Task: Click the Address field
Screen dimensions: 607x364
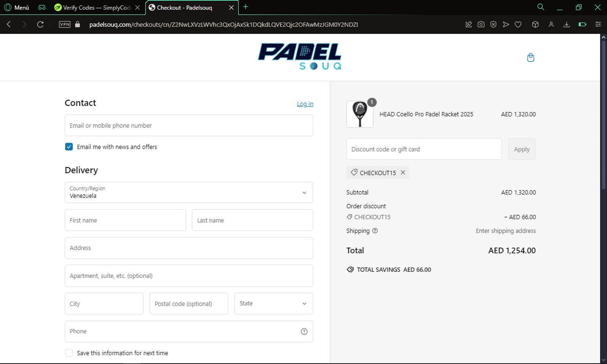Action: pyautogui.click(x=189, y=248)
